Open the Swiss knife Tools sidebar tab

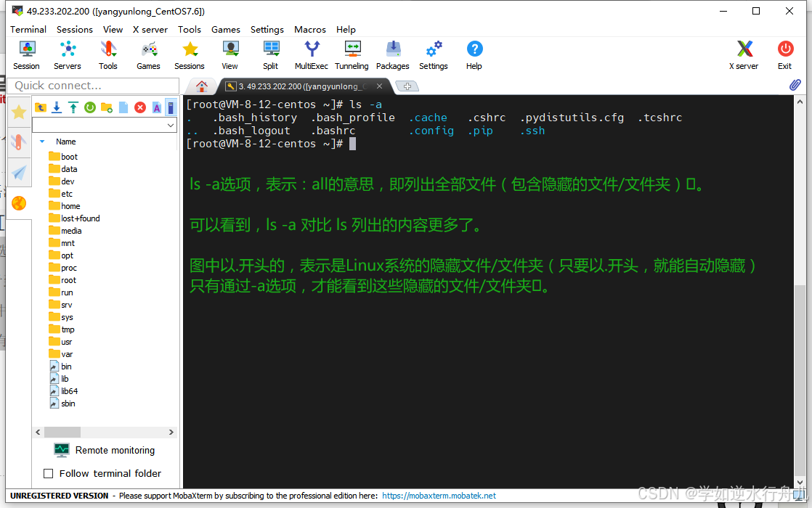19,142
